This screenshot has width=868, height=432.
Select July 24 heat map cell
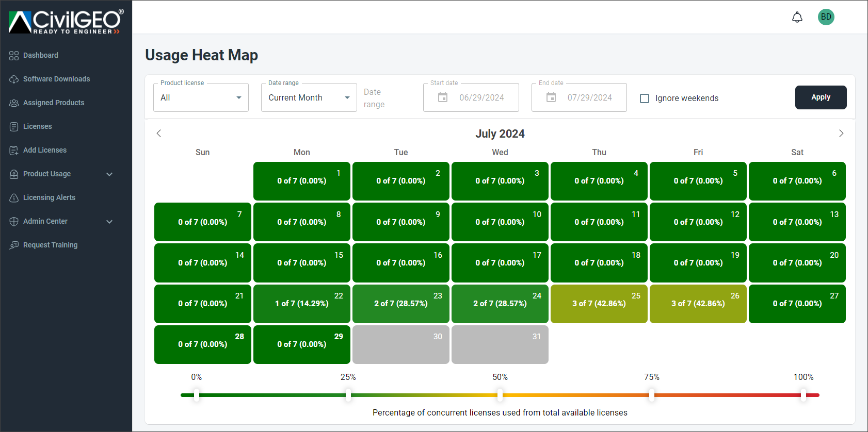coord(500,304)
